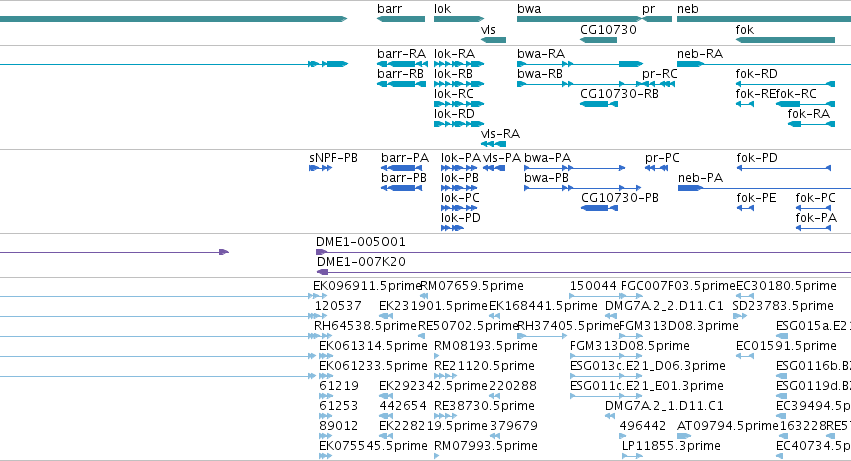Select protein fok-PD
Screen dimensions: 851x461
pyautogui.click(x=784, y=168)
